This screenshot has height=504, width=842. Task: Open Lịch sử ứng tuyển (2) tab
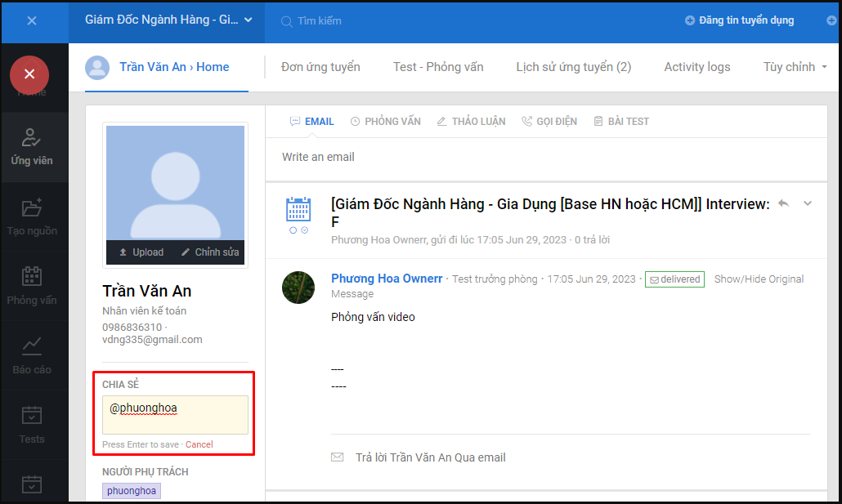(574, 67)
